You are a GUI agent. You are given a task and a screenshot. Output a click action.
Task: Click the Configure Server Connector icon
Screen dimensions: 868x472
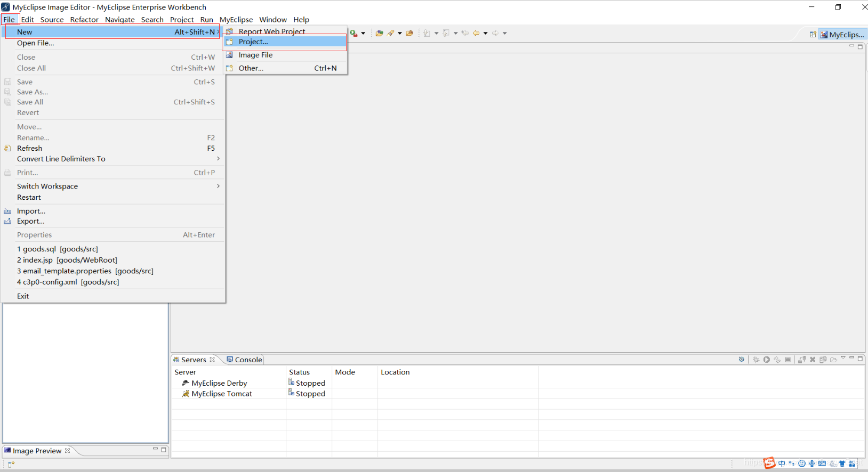(x=823, y=360)
